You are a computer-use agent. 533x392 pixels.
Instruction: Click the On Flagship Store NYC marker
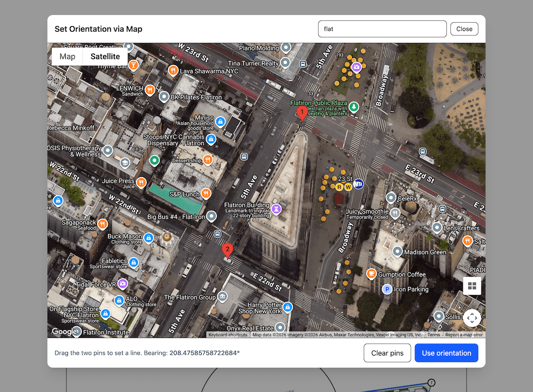pos(105,313)
